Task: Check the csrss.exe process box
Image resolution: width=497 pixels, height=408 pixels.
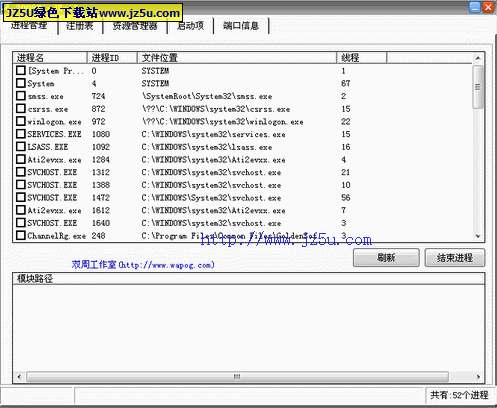Action: (x=21, y=109)
